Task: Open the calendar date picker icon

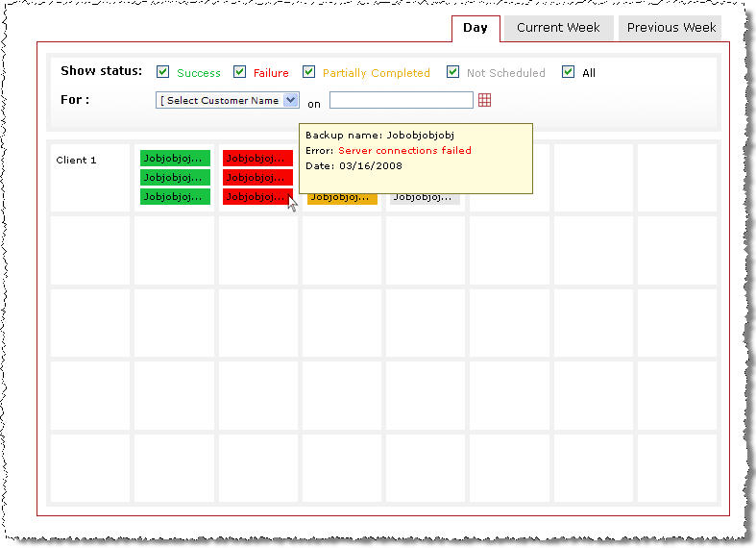Action: [x=484, y=100]
